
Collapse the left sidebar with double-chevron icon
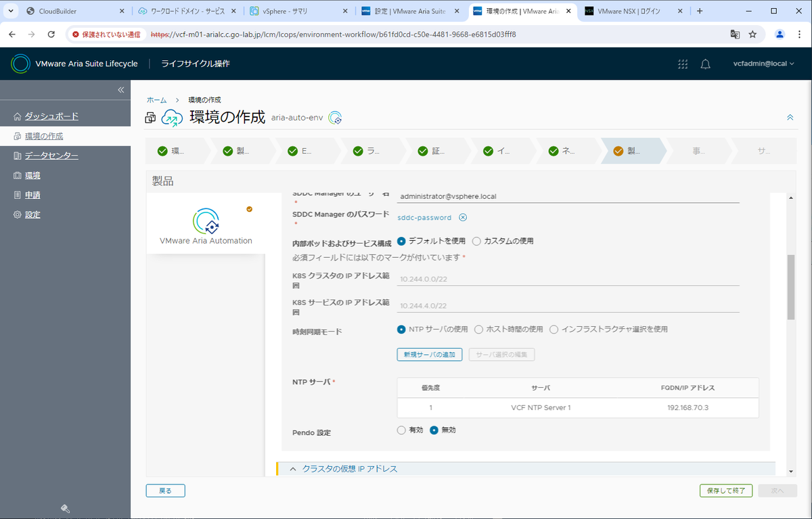point(121,90)
